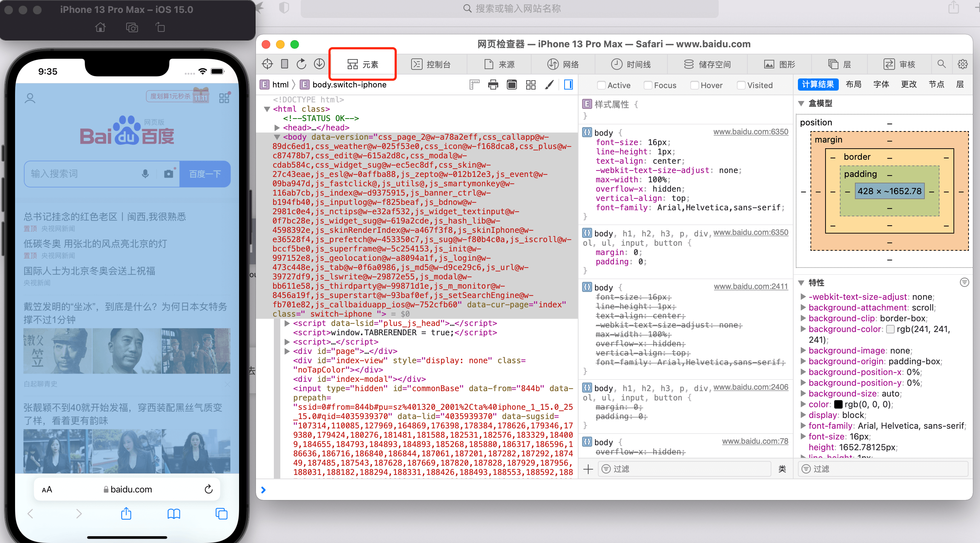The image size is (980, 543).
Task: Tap the camera image search icon
Action: coord(169,173)
